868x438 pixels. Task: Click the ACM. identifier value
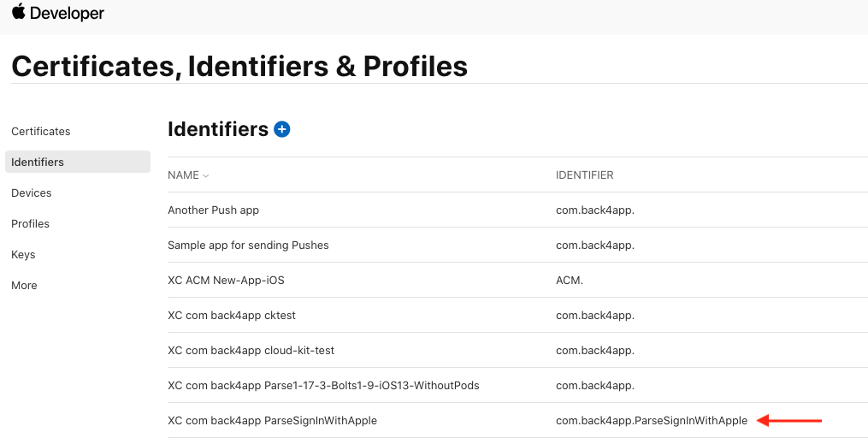click(570, 281)
